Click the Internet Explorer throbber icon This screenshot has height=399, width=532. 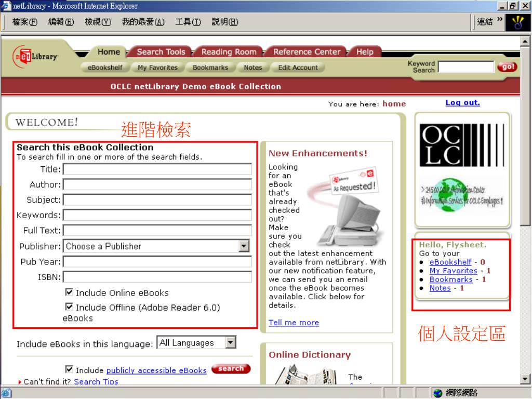click(x=518, y=22)
